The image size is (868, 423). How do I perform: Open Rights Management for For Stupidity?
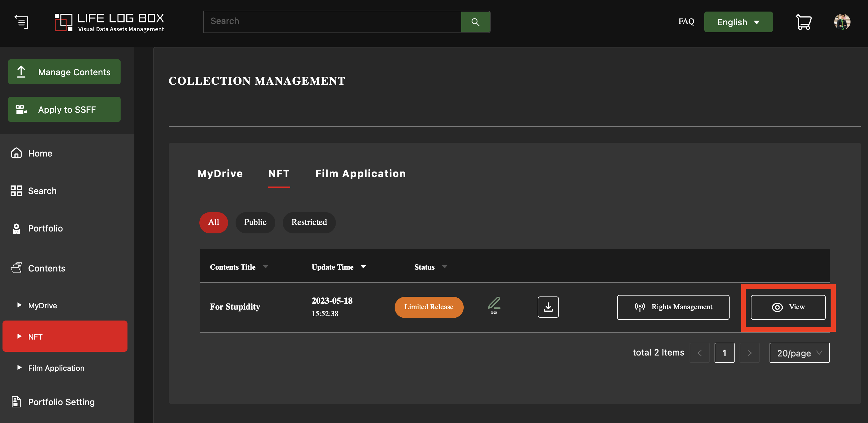click(673, 307)
